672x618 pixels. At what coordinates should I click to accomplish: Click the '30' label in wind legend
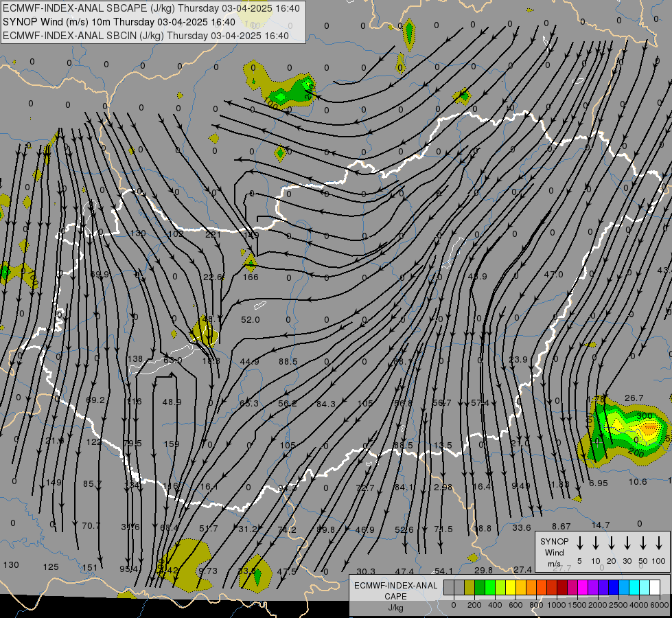pos(627,561)
